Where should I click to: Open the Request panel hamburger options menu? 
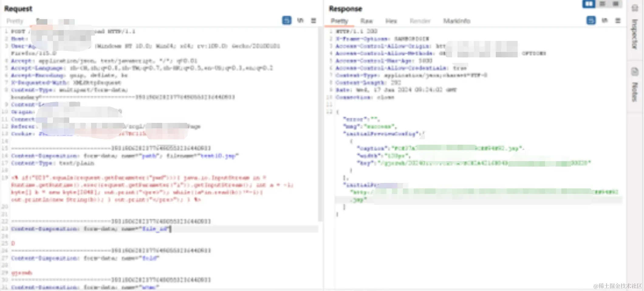coord(313,21)
